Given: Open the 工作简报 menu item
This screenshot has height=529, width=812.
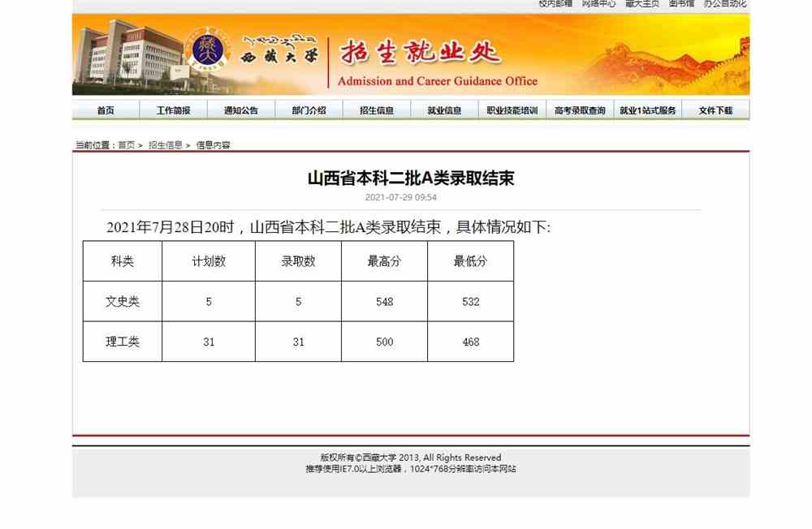Looking at the screenshot, I should pyautogui.click(x=174, y=110).
